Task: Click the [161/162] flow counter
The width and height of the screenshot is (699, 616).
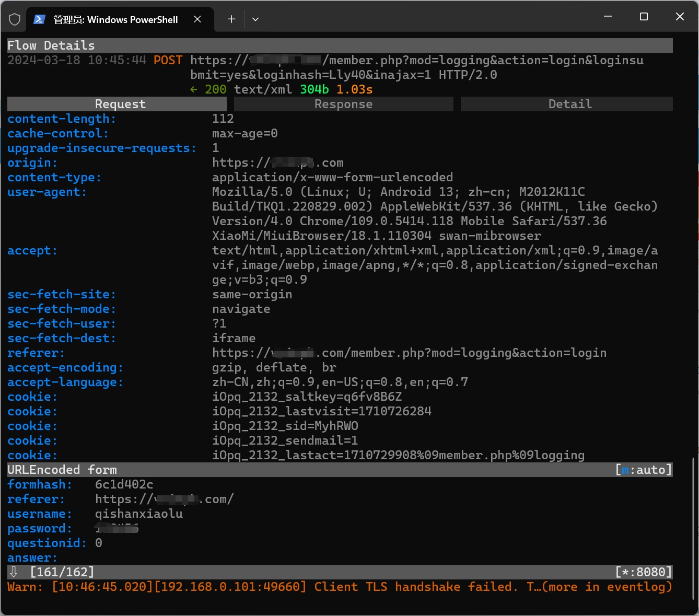Action: 62,572
